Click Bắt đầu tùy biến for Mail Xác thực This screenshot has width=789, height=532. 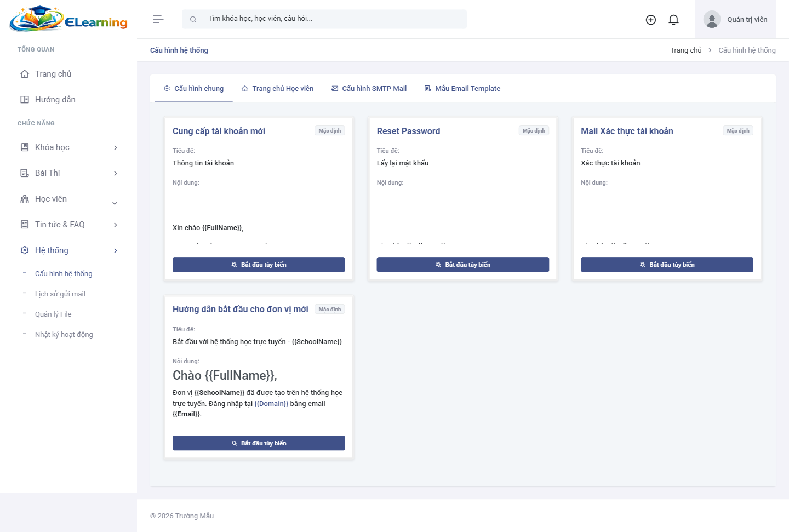click(667, 265)
